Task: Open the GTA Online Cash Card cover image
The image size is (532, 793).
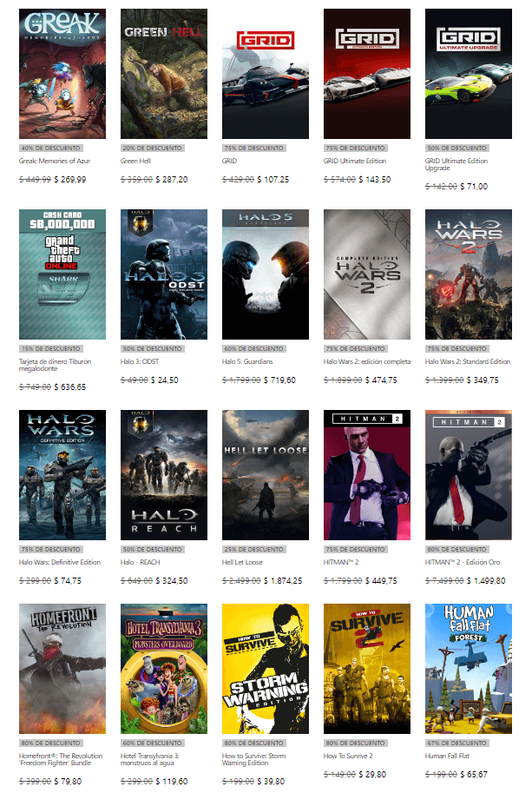Action: click(x=62, y=274)
